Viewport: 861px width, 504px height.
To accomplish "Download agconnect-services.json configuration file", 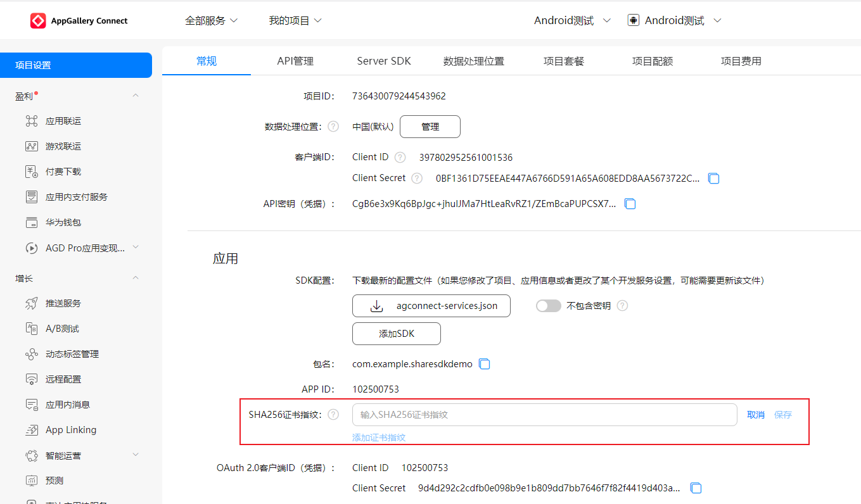I will [431, 305].
